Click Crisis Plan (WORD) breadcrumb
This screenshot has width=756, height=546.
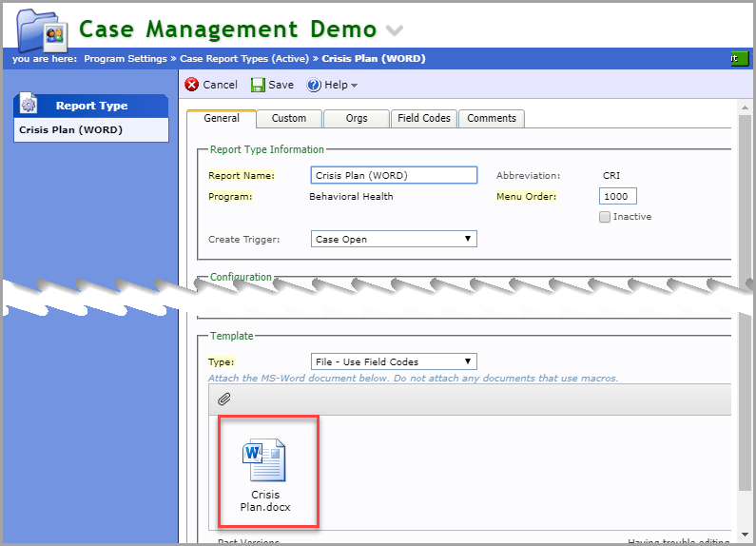click(373, 58)
